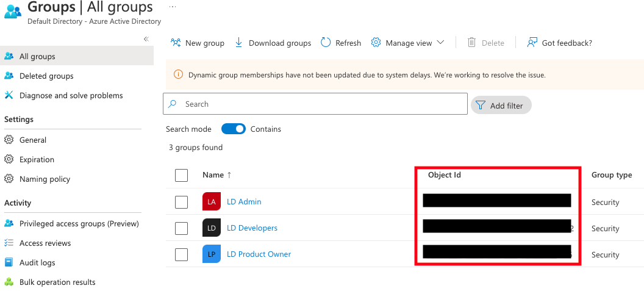Expand the Manage view dropdown

(407, 43)
